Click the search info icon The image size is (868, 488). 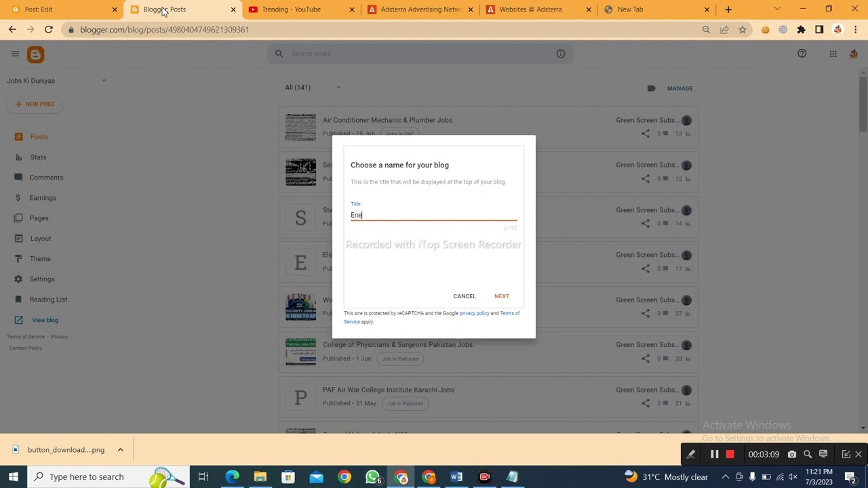click(561, 54)
